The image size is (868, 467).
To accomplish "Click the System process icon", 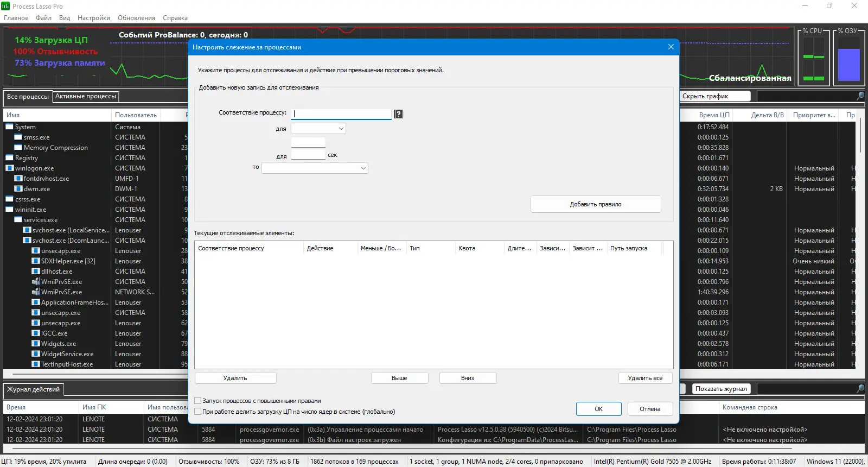I will tap(9, 127).
